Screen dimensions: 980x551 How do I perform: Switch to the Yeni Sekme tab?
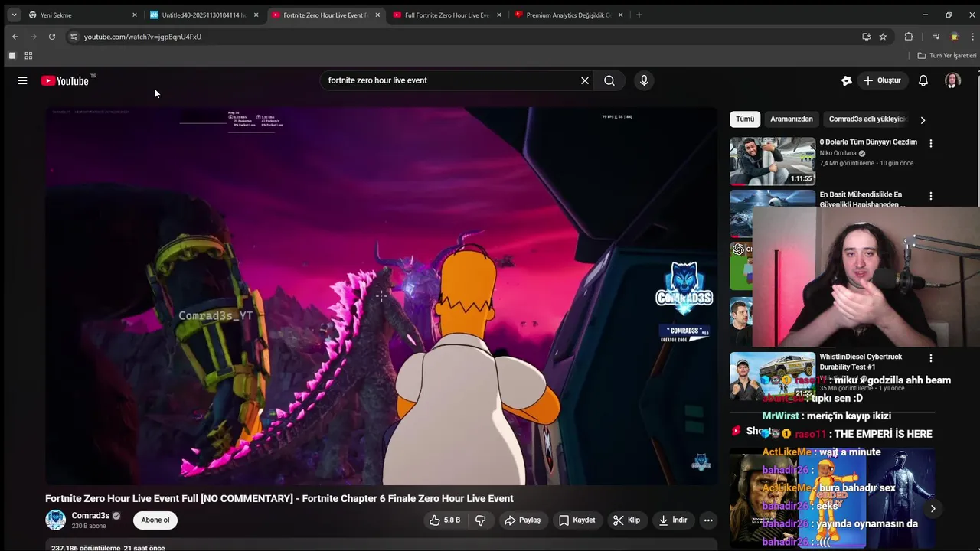click(x=83, y=15)
